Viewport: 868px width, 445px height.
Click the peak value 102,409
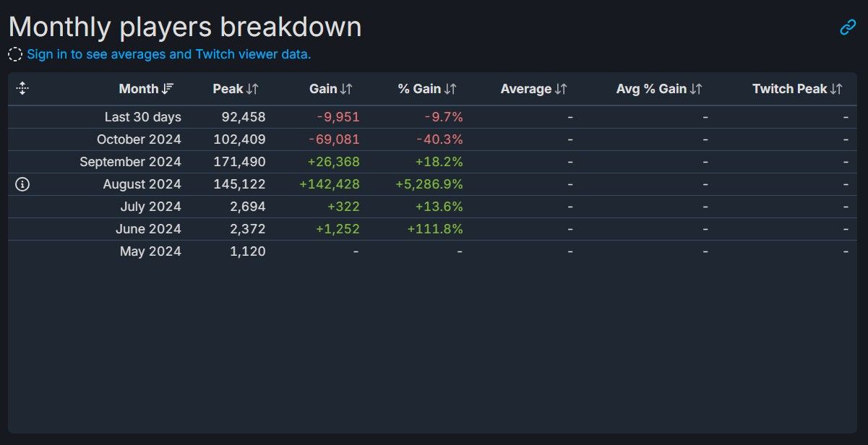(239, 139)
